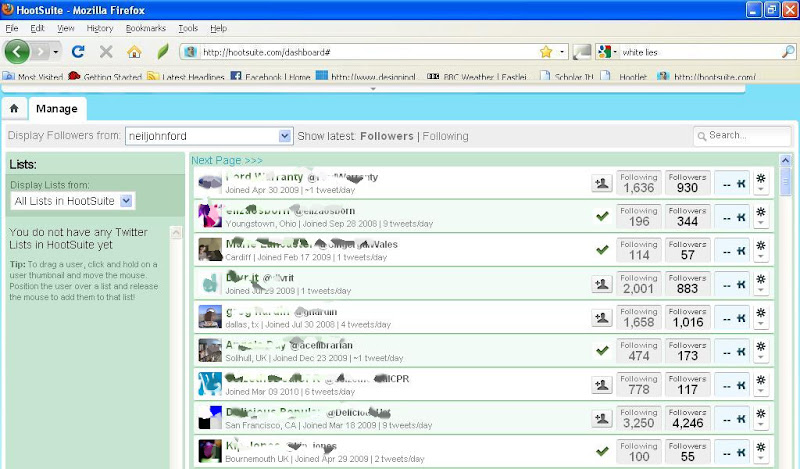Follow the user from dallas, tx
800x469 pixels.
[x=602, y=318]
